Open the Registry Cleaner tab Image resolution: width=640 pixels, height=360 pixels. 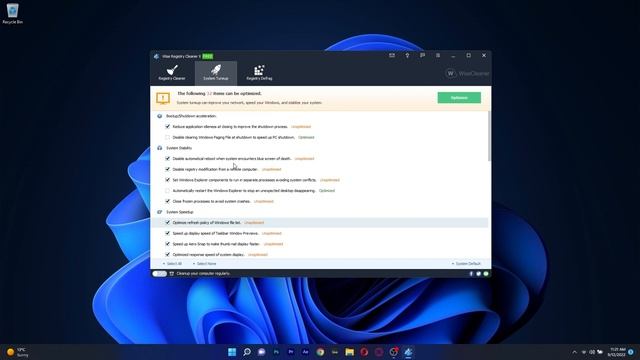(172, 73)
